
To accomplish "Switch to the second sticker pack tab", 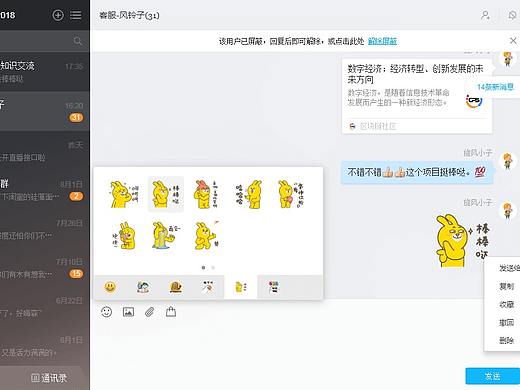I will pos(143,287).
